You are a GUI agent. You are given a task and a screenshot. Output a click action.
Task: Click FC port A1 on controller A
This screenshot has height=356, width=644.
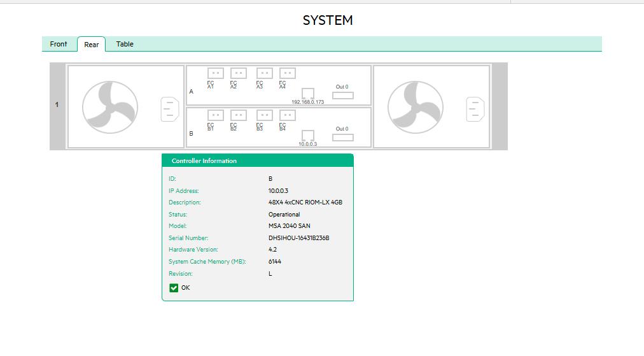click(216, 73)
